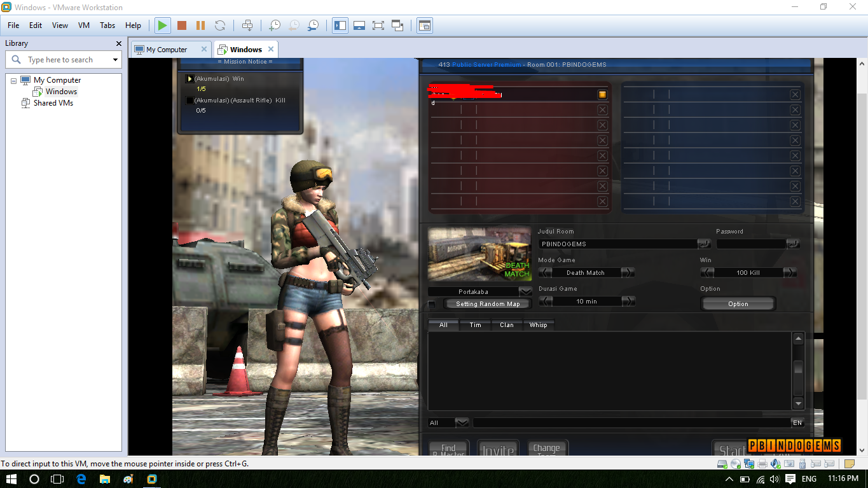Screen dimensions: 868x488
Task: Take a snapshot with the clock-plus icon
Action: [275, 25]
